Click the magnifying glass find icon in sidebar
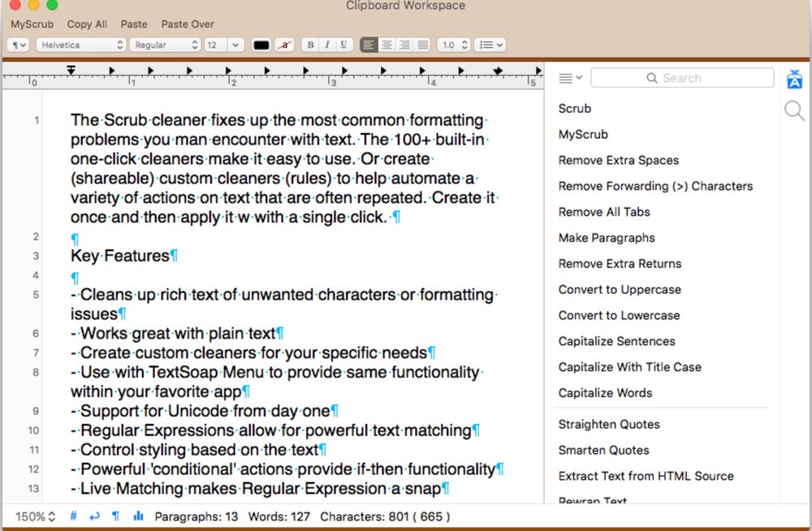This screenshot has width=812, height=531. [x=794, y=110]
